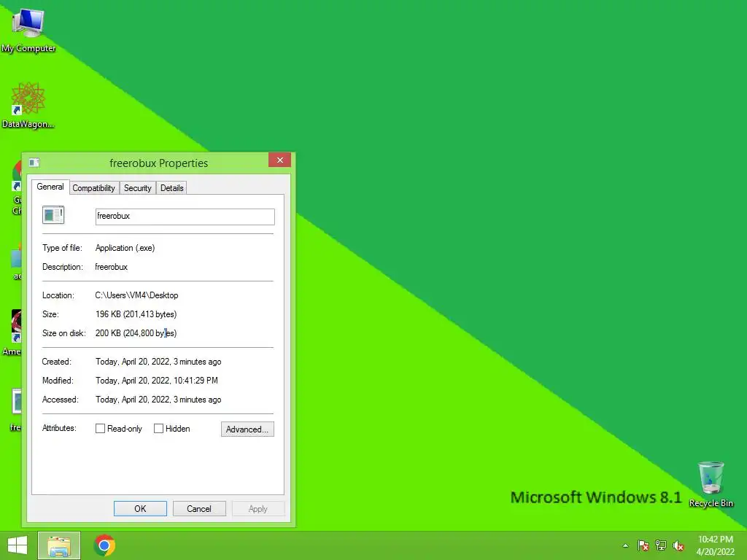Click the Accessed date value

pos(158,400)
